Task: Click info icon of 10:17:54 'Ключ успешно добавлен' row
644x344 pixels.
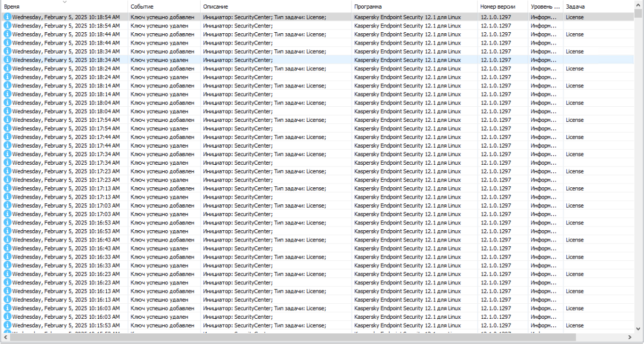Action: point(8,120)
